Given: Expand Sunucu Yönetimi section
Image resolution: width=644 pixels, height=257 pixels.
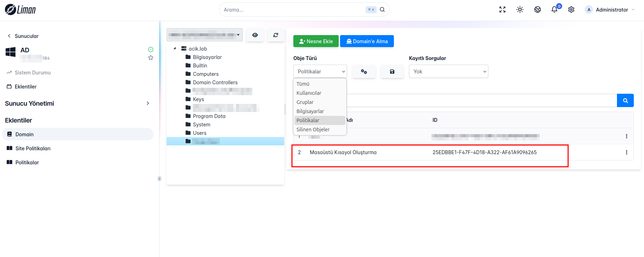Looking at the screenshot, I should [x=77, y=103].
